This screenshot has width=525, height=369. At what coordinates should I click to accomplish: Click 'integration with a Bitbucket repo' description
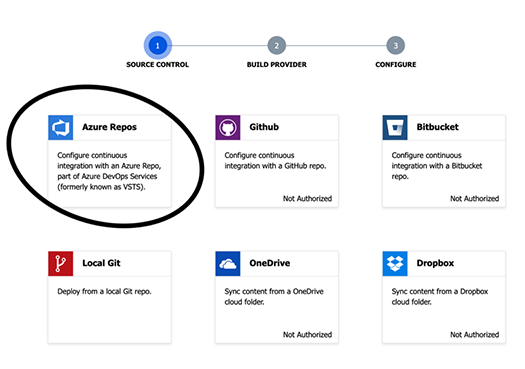437,166
